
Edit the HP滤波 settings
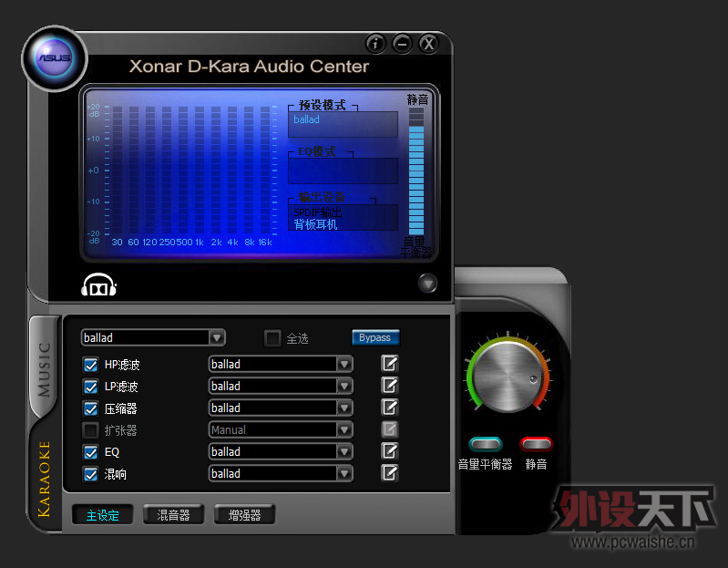(x=390, y=364)
